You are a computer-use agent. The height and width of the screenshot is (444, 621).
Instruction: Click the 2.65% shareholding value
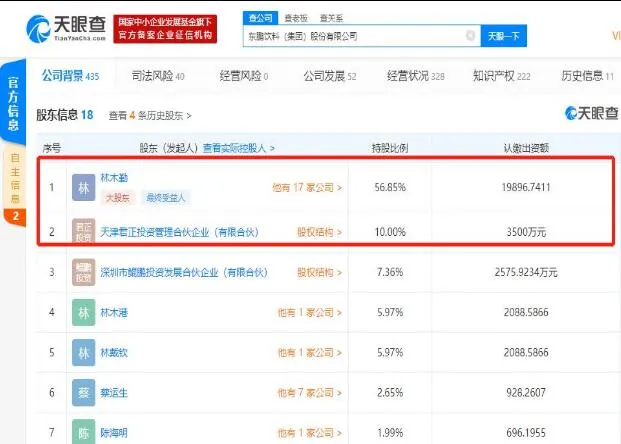pyautogui.click(x=390, y=393)
